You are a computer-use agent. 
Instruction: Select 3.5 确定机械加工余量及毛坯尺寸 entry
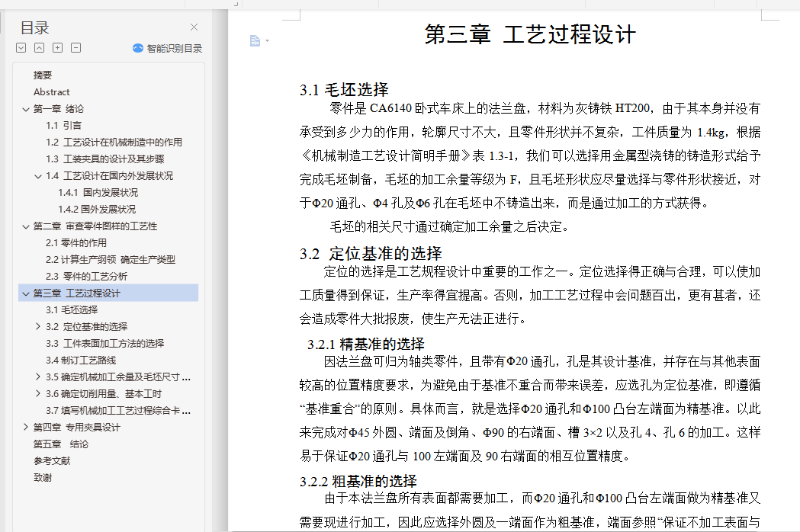(118, 377)
